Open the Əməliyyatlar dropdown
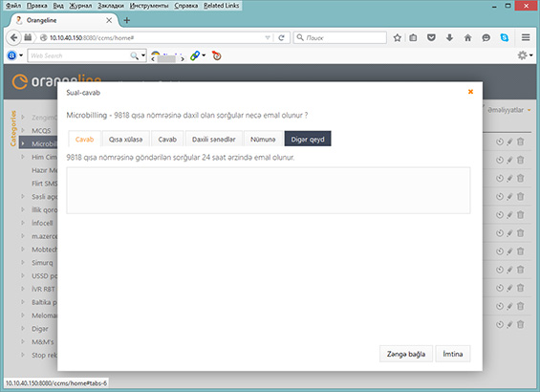Screen dimensions: 540x392 pyautogui.click(x=508, y=110)
